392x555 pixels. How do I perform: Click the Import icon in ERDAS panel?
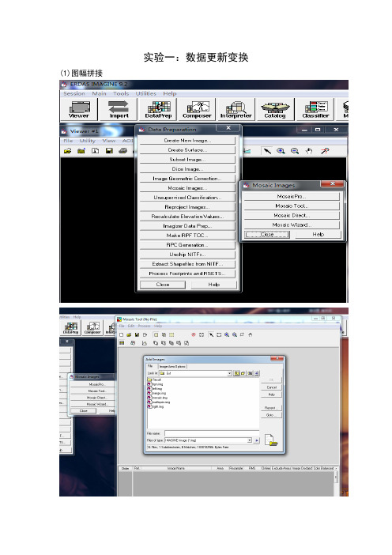[x=119, y=109]
